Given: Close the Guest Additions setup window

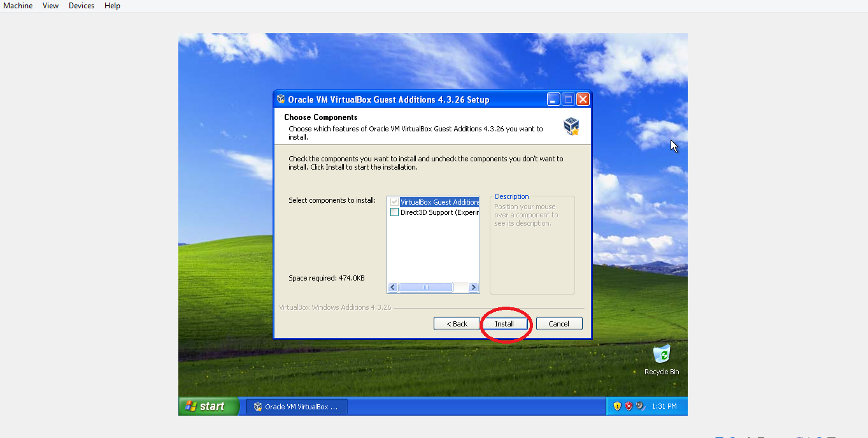Looking at the screenshot, I should click(583, 99).
